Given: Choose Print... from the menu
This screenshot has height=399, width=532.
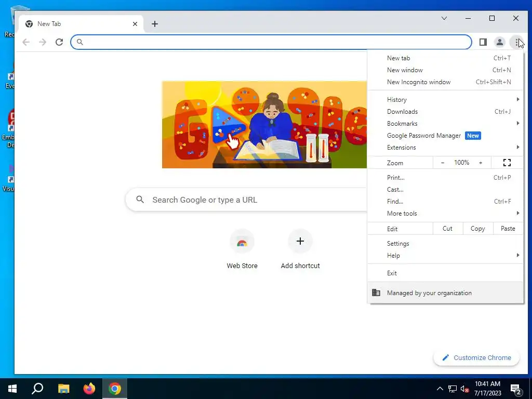Looking at the screenshot, I should [446, 178].
